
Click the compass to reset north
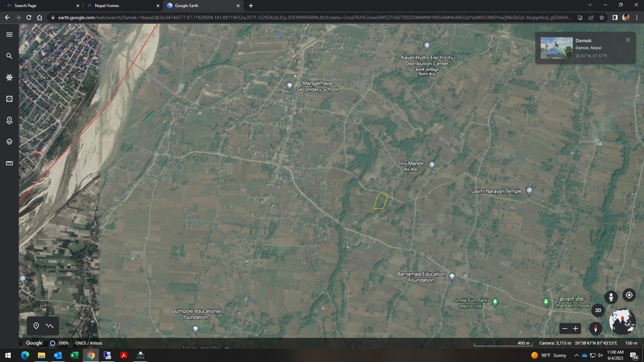click(x=596, y=328)
